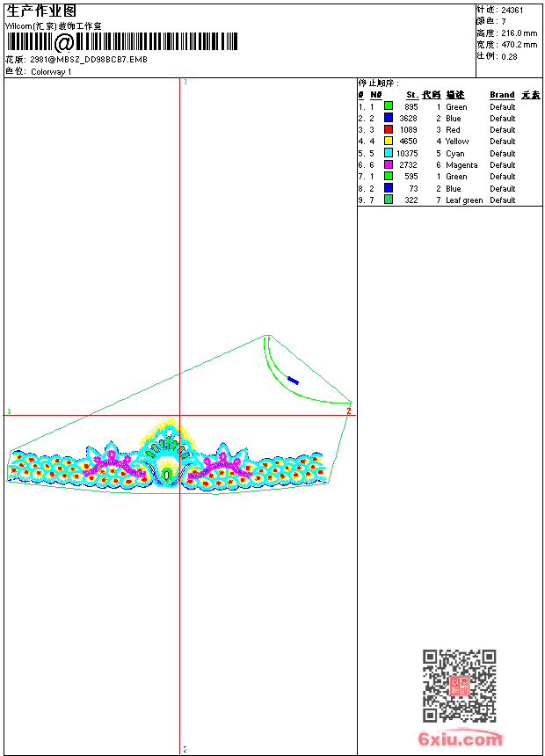The height and width of the screenshot is (756, 545).
Task: Click the 'Leaf green' color description
Action: click(464, 200)
